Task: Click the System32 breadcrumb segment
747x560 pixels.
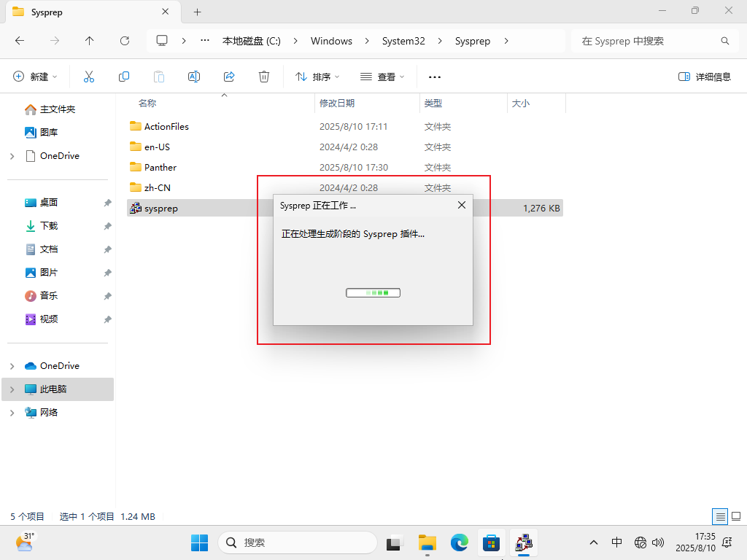Action: (403, 41)
